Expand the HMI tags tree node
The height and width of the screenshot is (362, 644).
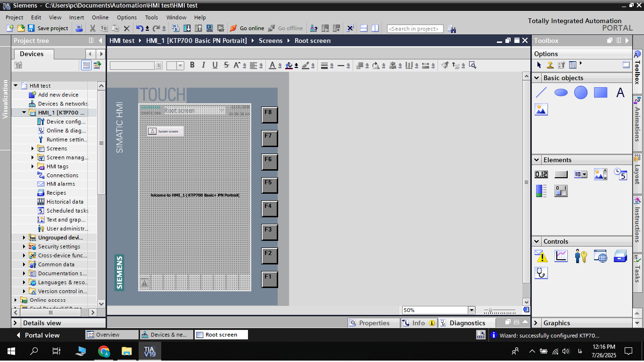tap(33, 166)
